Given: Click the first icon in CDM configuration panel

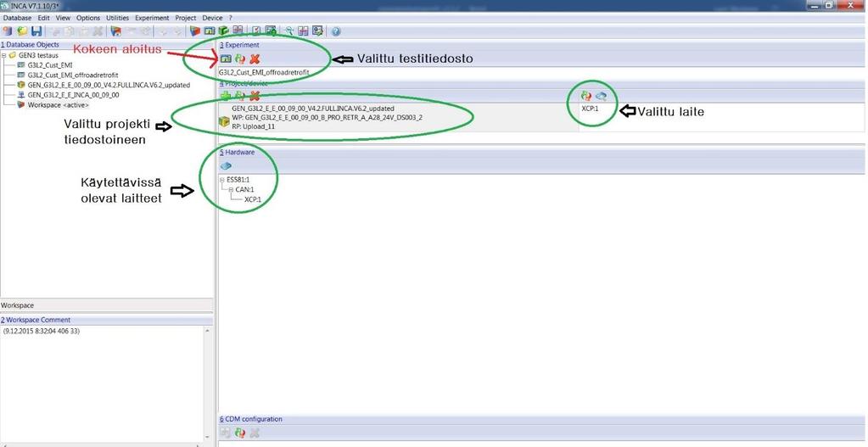Looking at the screenshot, I should coord(226,433).
